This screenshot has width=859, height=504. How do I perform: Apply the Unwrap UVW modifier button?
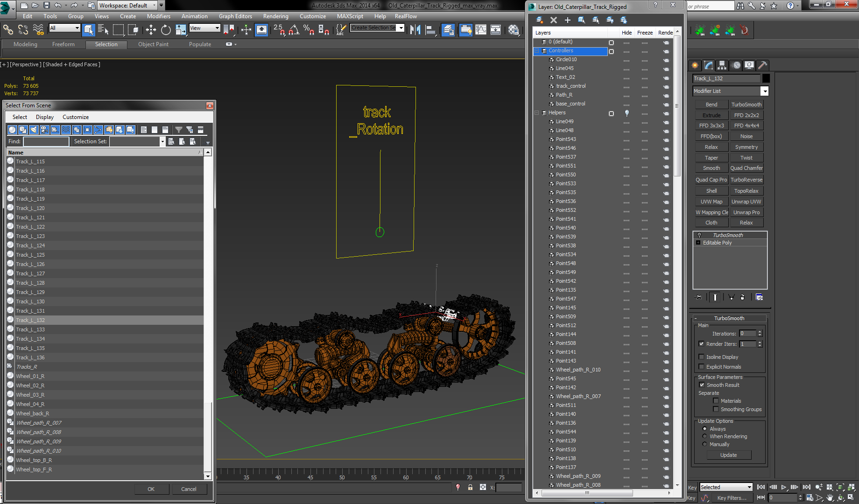point(746,202)
